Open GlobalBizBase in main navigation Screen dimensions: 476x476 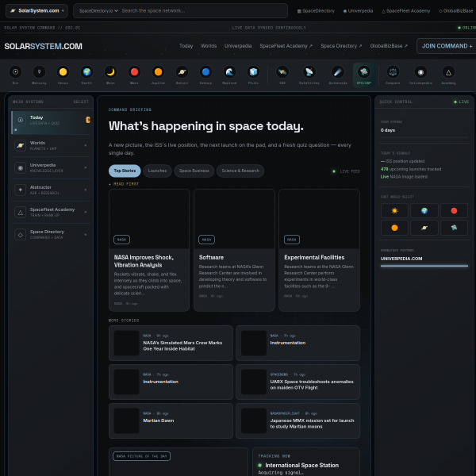coord(389,46)
